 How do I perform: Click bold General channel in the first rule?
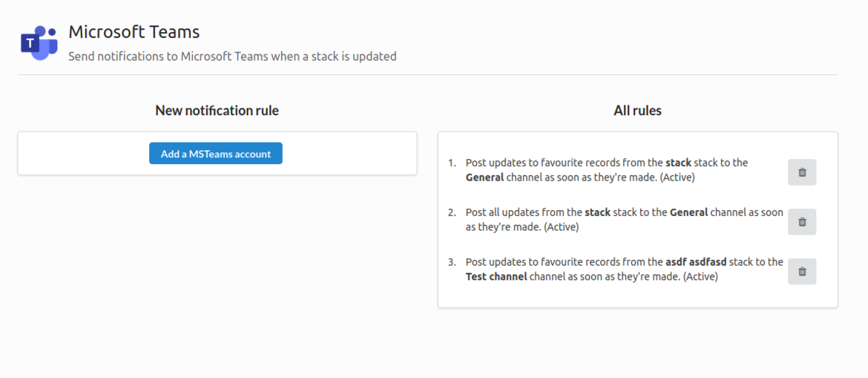pyautogui.click(x=484, y=177)
